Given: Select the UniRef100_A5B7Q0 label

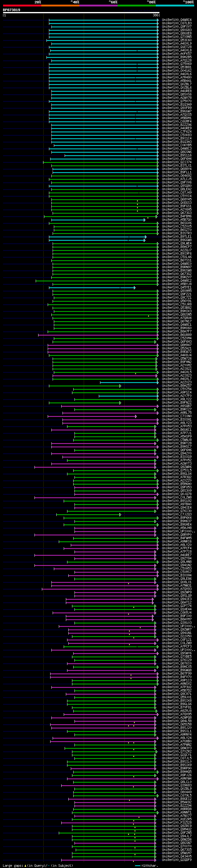Looking at the screenshot, I should click(x=176, y=220).
